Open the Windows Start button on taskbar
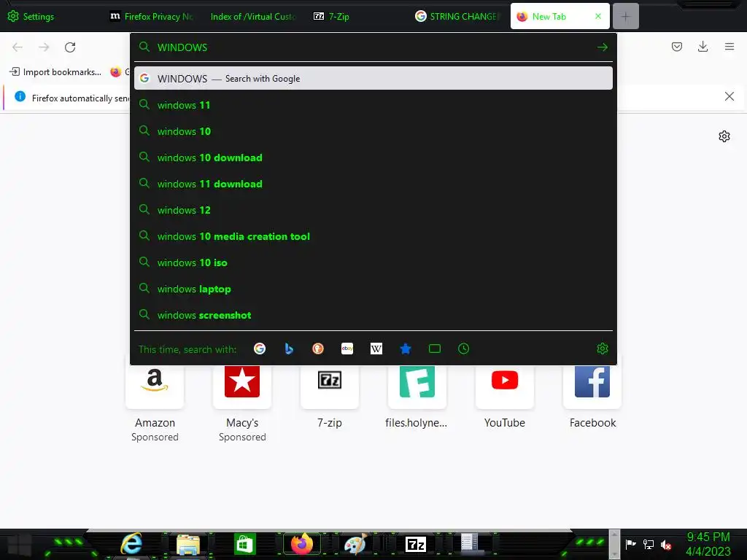Screen dimensions: 747x560 [19, 545]
